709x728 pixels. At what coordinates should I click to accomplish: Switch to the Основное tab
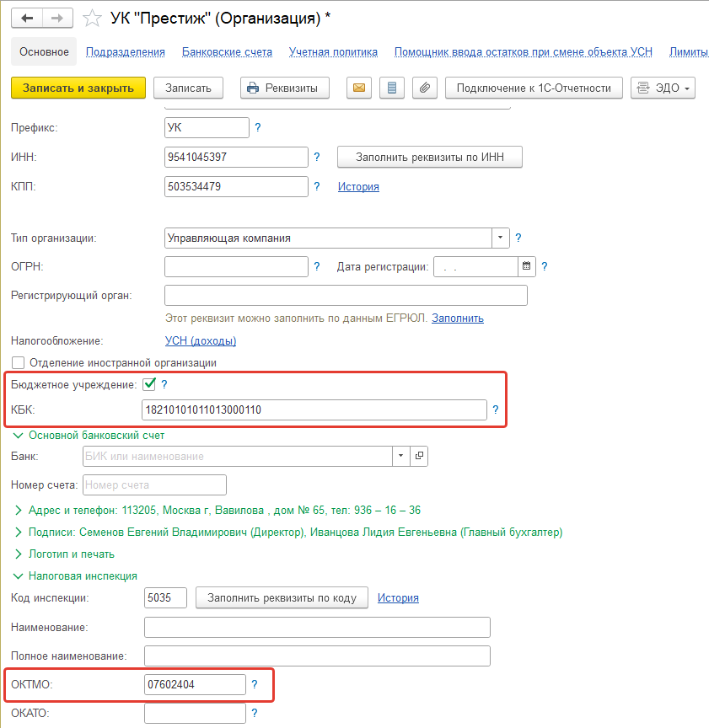point(44,51)
